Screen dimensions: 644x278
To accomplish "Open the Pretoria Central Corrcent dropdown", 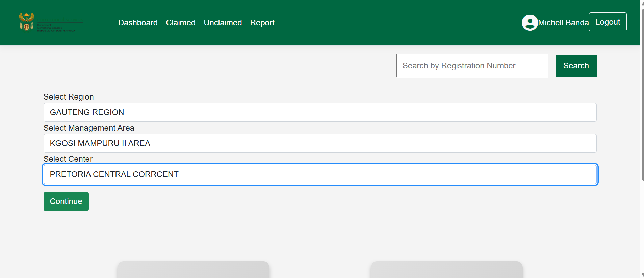I will click(x=320, y=174).
